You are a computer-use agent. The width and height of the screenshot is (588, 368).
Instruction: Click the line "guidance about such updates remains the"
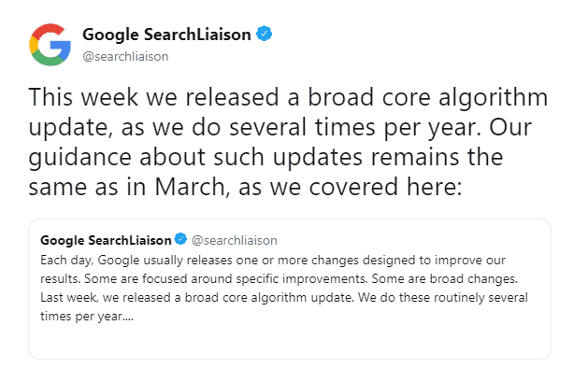(265, 158)
